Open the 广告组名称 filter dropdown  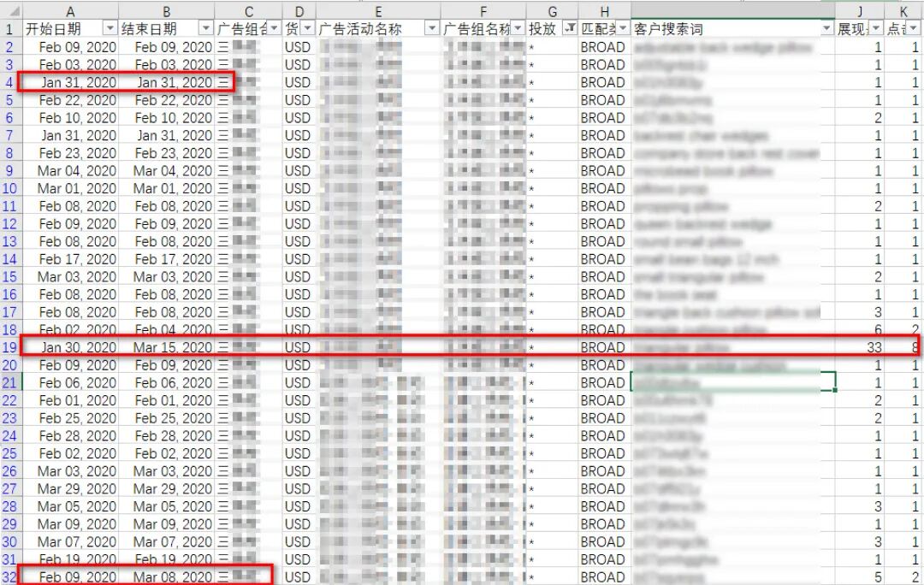pos(518,28)
